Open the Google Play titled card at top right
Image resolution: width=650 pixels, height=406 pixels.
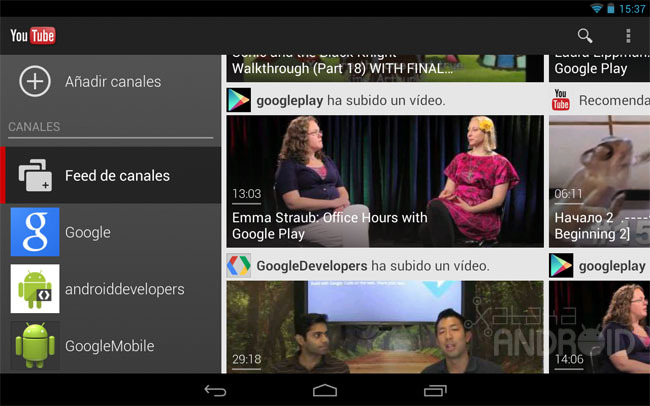tap(599, 68)
